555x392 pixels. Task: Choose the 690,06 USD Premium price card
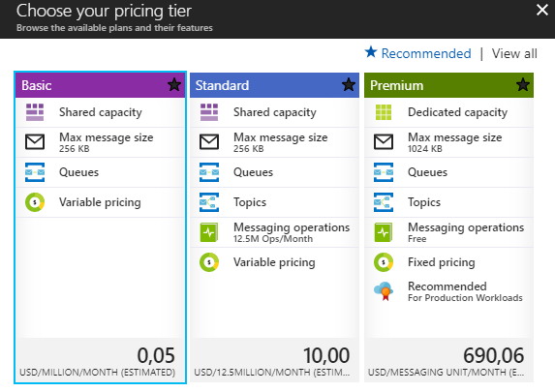point(448,360)
